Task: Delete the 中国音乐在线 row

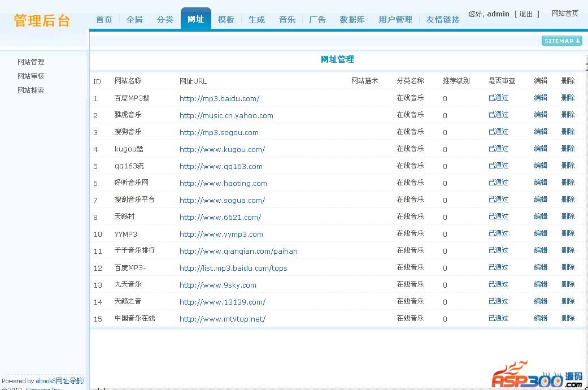Action: point(568,318)
